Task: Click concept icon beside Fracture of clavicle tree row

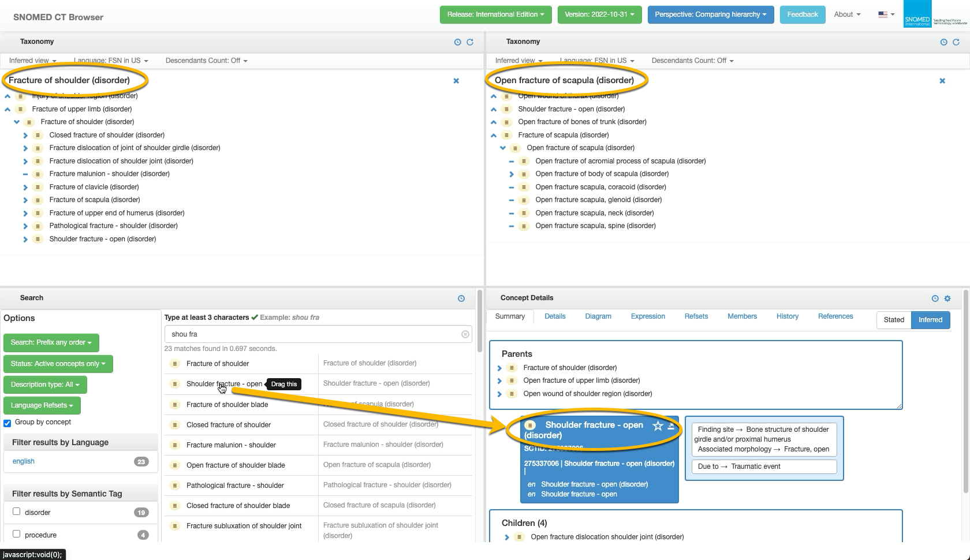Action: tap(38, 187)
